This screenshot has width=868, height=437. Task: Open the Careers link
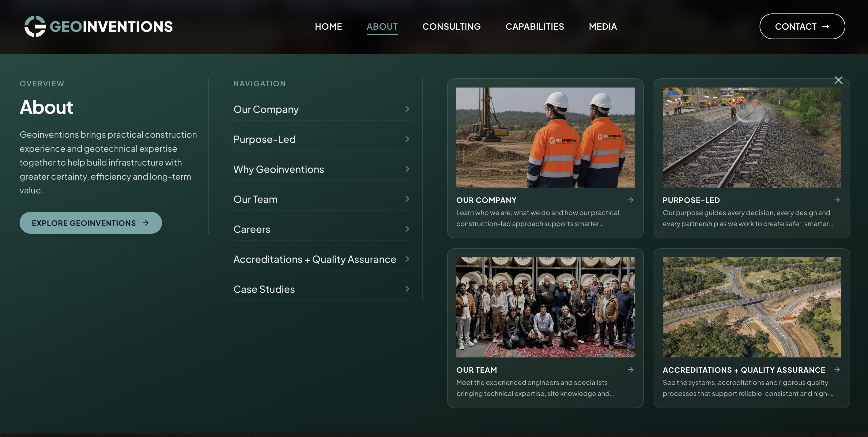coord(252,229)
